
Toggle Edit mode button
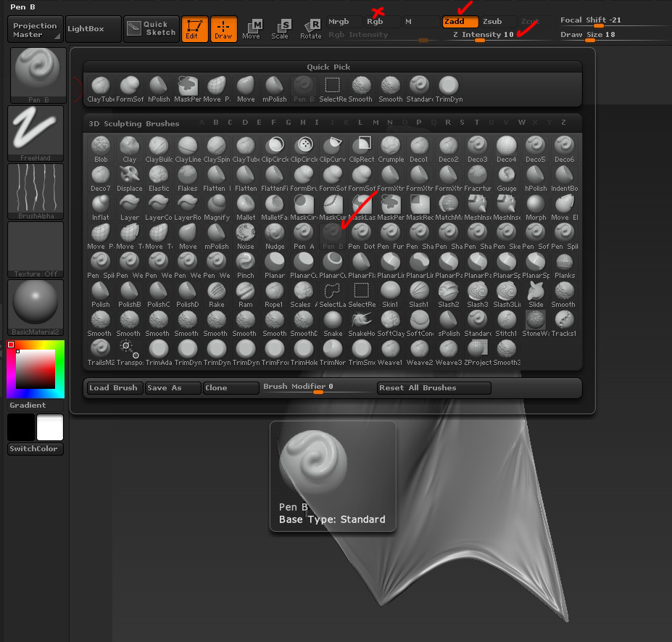point(194,29)
